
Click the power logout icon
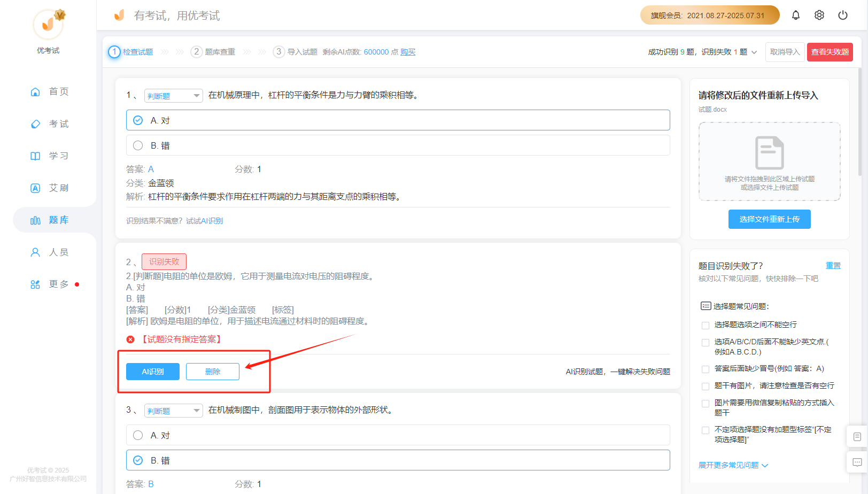[x=843, y=15]
